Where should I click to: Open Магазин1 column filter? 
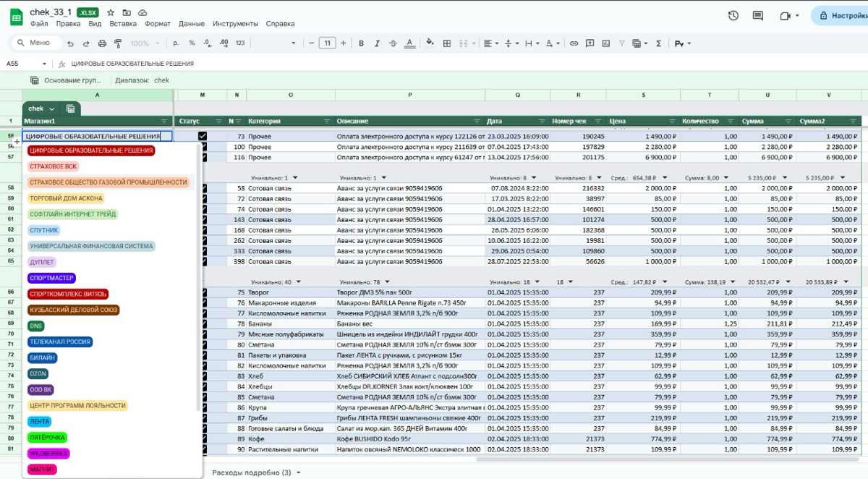tap(164, 121)
